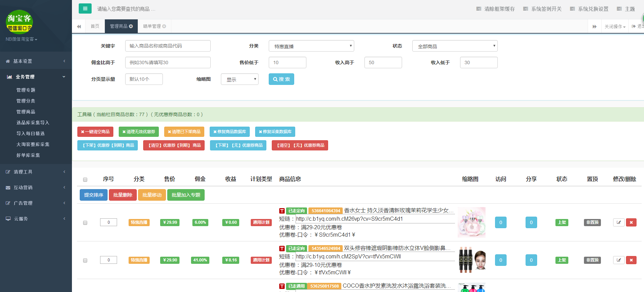Check the perfume product row checkbox
The image size is (644, 292).
pyautogui.click(x=85, y=223)
